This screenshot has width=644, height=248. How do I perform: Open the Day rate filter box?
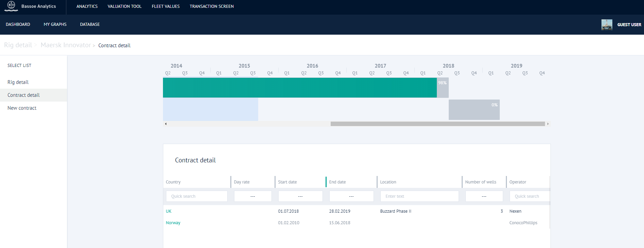coord(253,196)
